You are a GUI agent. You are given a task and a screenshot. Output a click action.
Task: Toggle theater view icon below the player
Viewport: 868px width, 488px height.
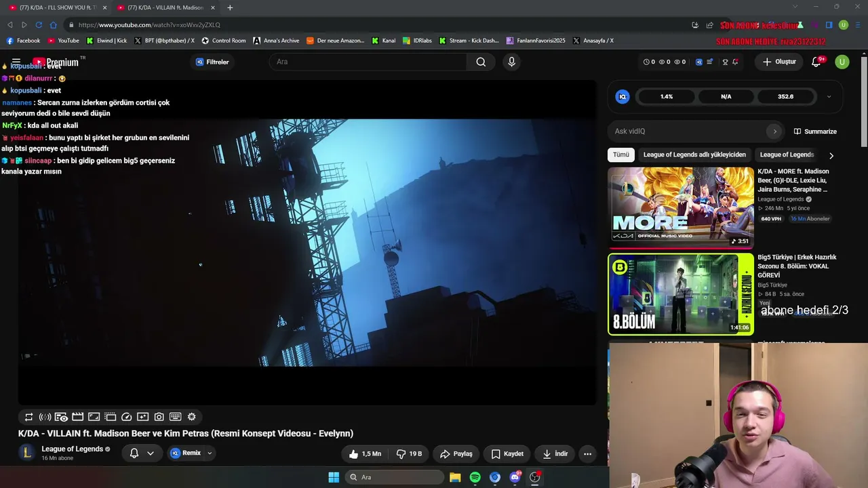(94, 417)
